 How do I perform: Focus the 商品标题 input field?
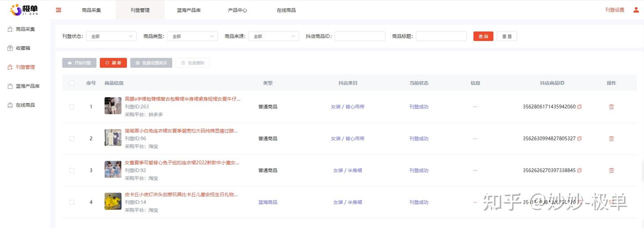click(441, 36)
